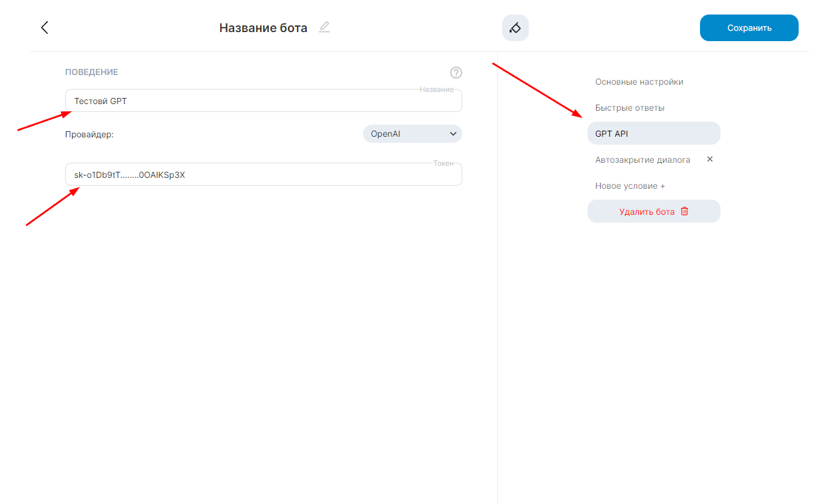Click the plus sign after Новое условие
Screen dimensions: 821x504
coord(662,186)
